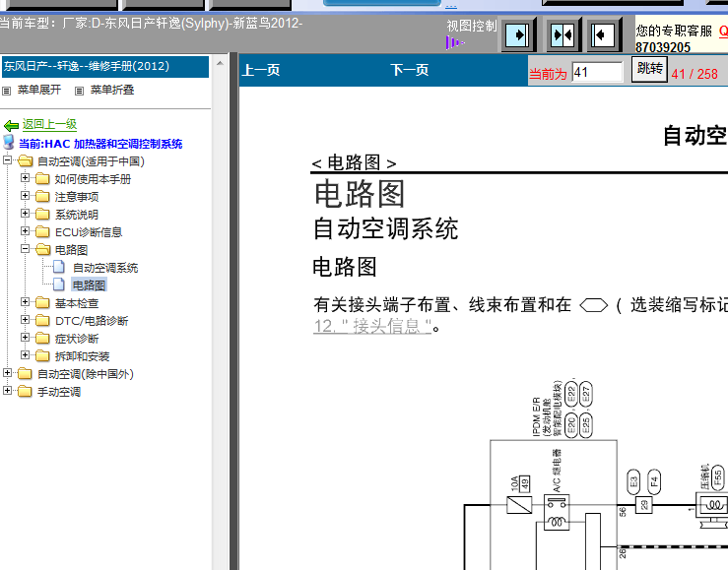The height and width of the screenshot is (570, 728).
Task: Click the E22 connector label in diagram
Action: click(x=571, y=395)
